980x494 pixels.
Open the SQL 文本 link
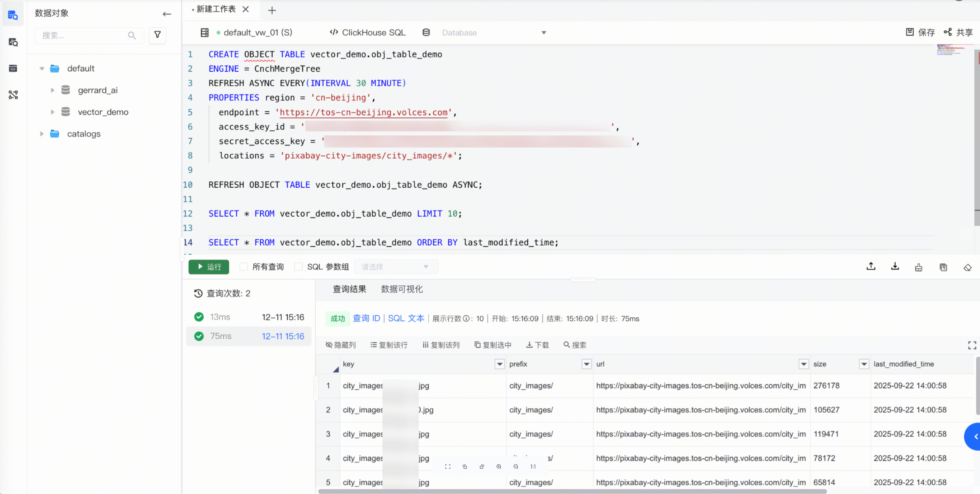pos(406,318)
